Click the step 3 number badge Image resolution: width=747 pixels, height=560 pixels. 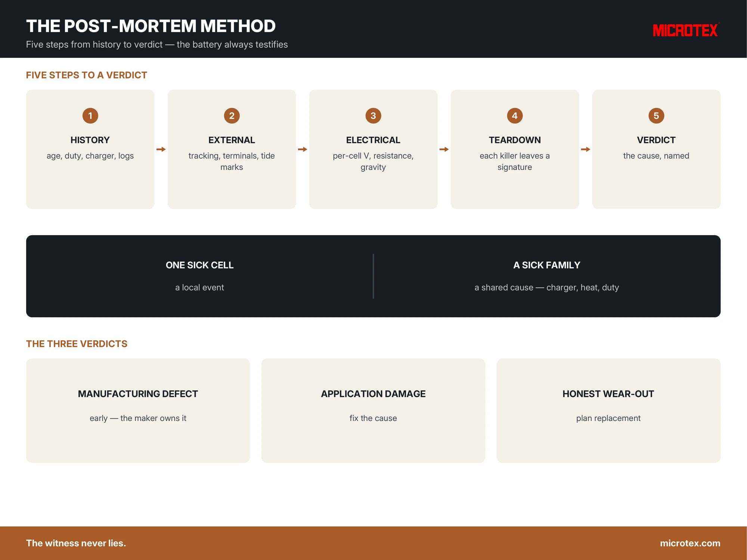373,116
